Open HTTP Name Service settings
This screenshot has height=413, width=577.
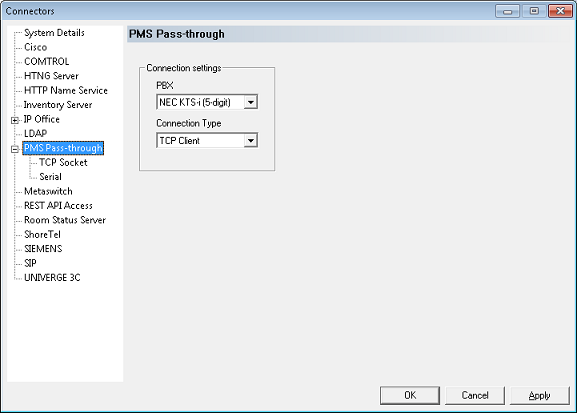pyautogui.click(x=66, y=90)
